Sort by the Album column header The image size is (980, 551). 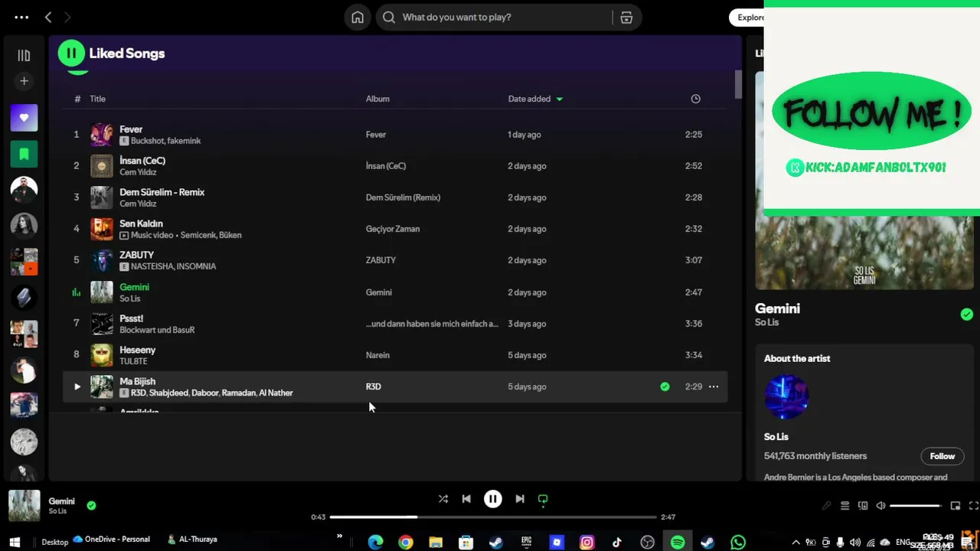[377, 99]
